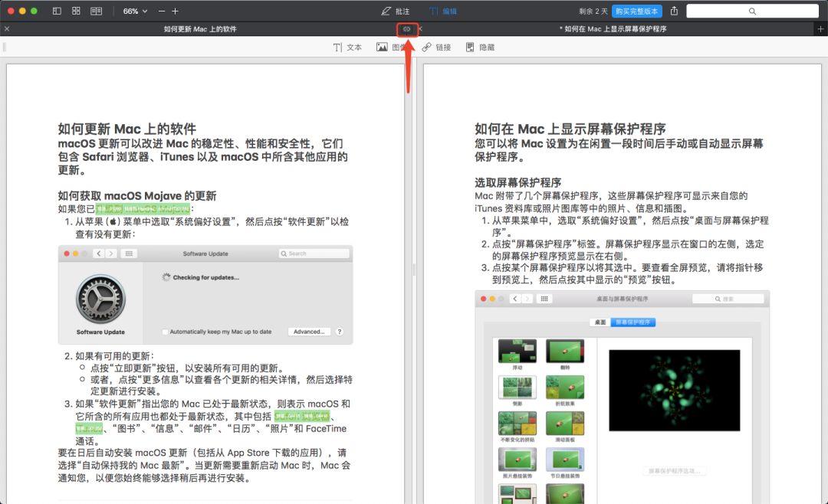The width and height of the screenshot is (828, 504).
Task: Select the 隐藏 redact tool
Action: [481, 47]
